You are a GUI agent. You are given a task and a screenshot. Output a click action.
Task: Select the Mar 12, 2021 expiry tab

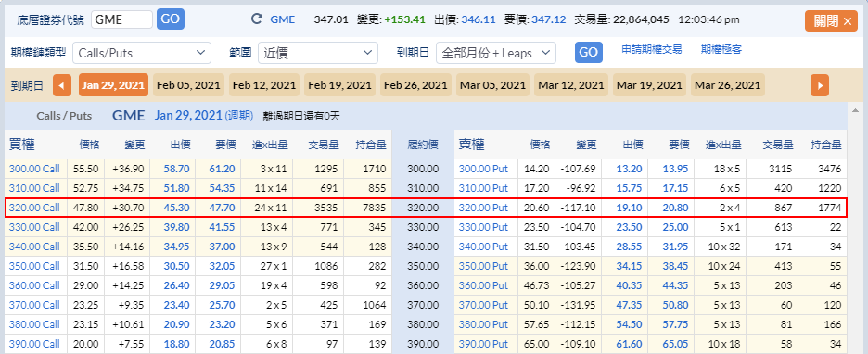(570, 86)
